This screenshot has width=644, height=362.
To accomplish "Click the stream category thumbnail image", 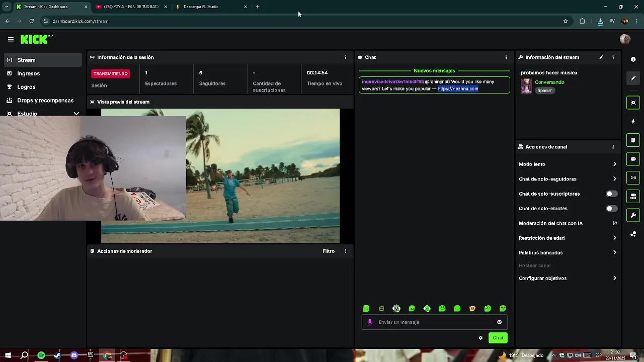I will (x=526, y=86).
